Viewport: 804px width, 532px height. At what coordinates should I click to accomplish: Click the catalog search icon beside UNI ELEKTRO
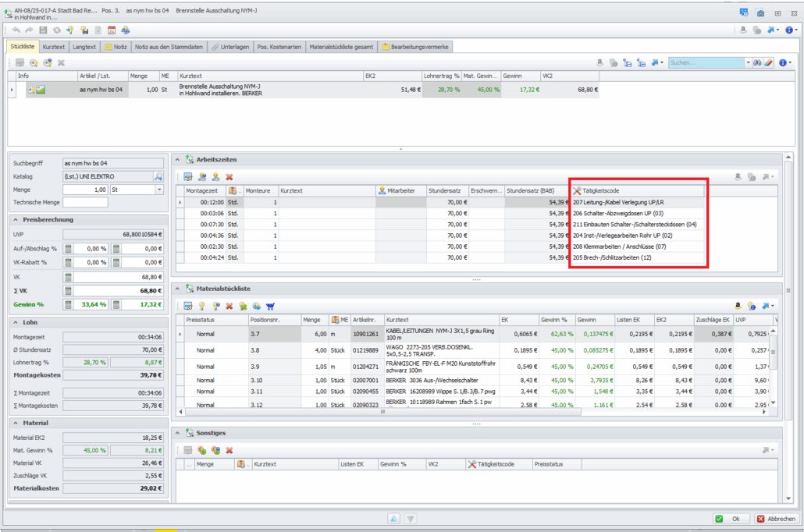(158, 176)
